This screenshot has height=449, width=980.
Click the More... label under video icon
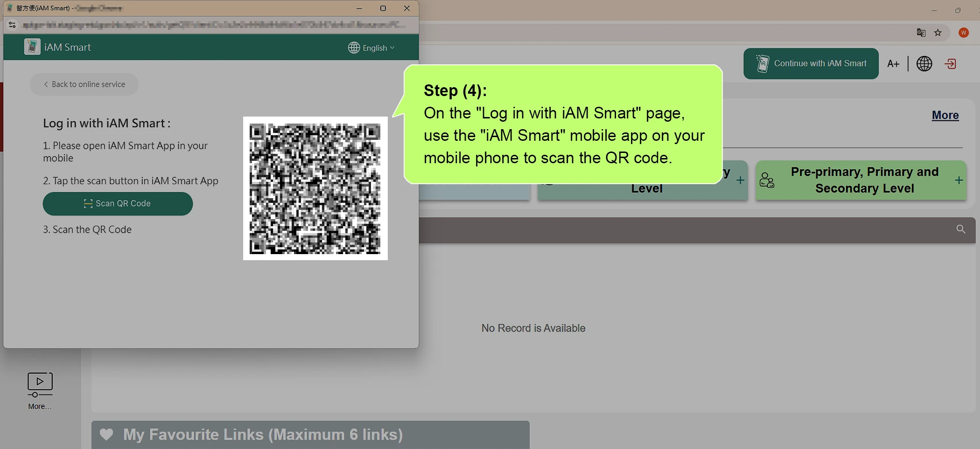[40, 406]
